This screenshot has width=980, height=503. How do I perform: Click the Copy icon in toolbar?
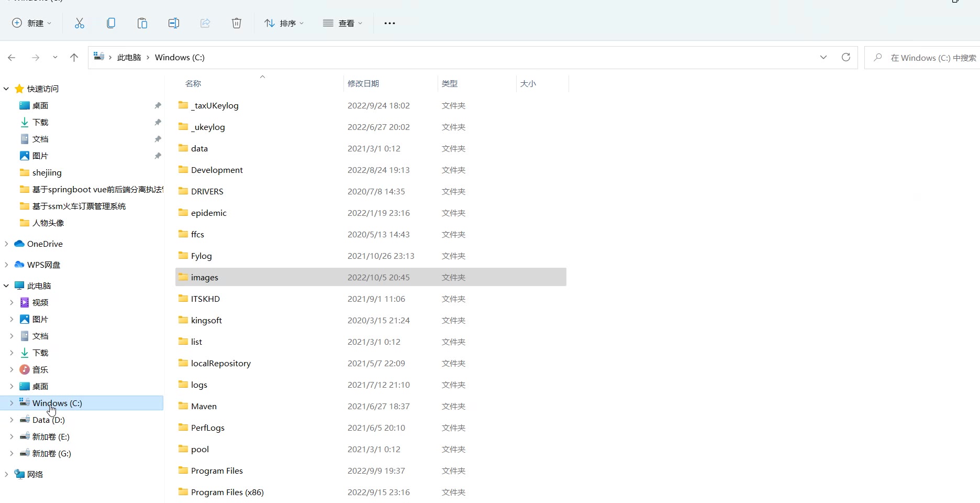[111, 23]
